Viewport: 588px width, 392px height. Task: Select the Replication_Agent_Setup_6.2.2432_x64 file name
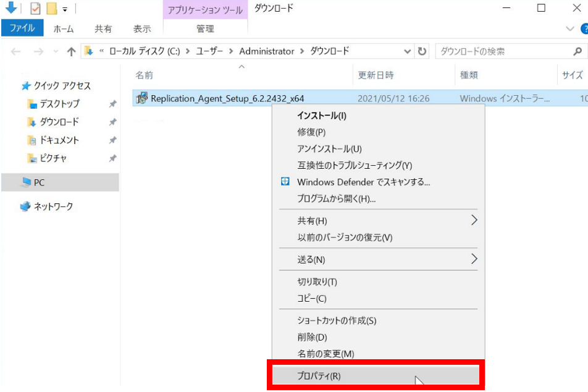(x=227, y=98)
